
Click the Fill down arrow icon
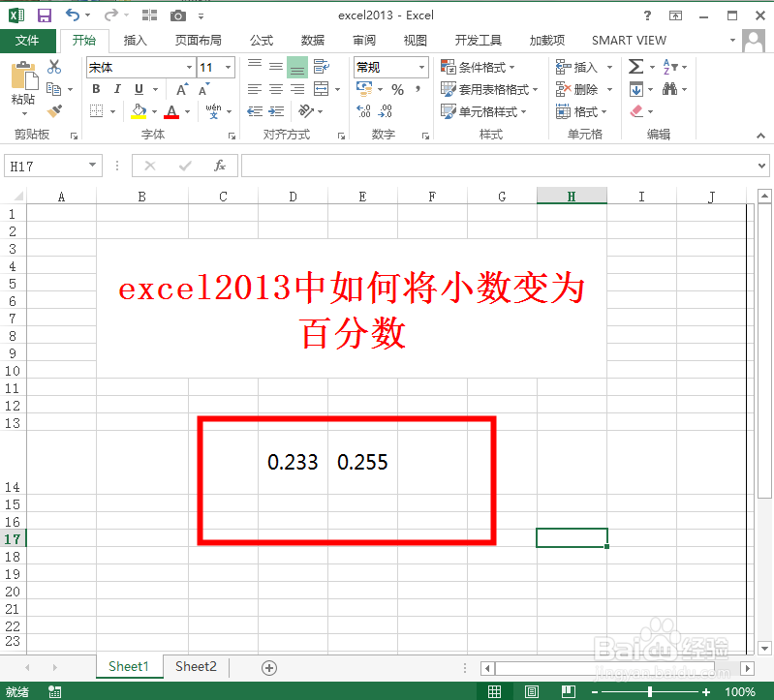(636, 89)
